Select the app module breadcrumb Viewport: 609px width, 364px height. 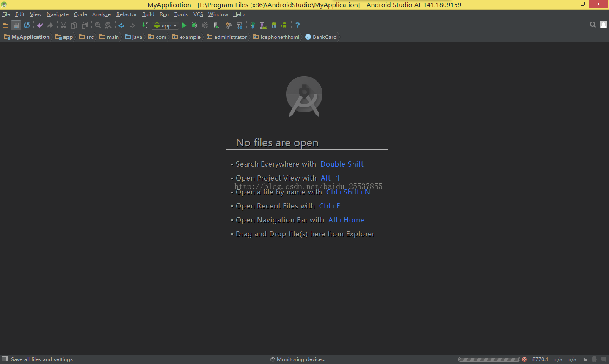(64, 37)
